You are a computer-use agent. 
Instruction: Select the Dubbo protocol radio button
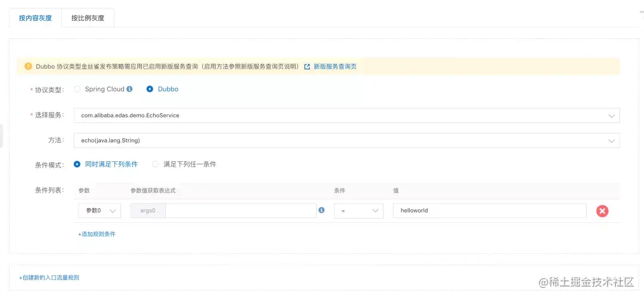point(150,89)
